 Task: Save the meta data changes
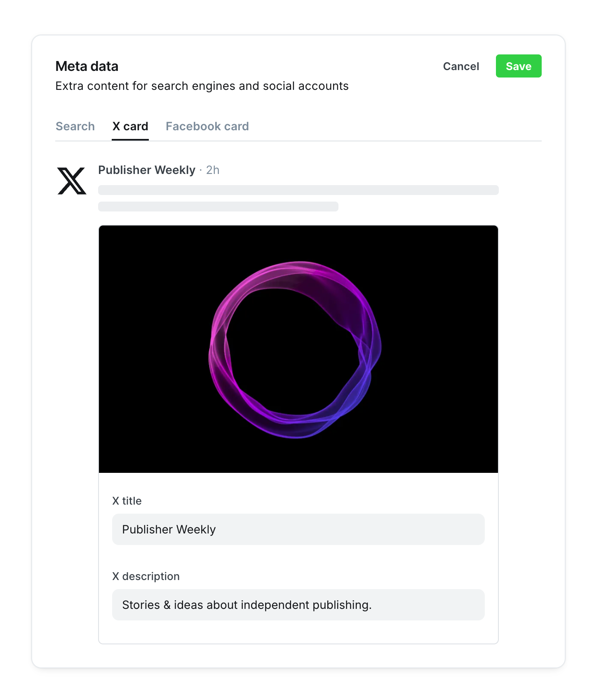(x=518, y=66)
